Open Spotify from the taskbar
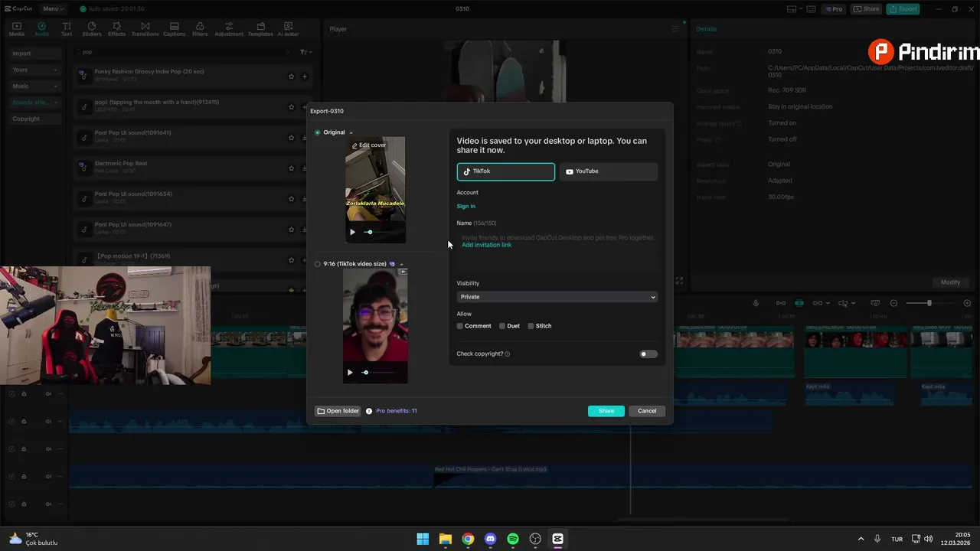 click(x=513, y=539)
